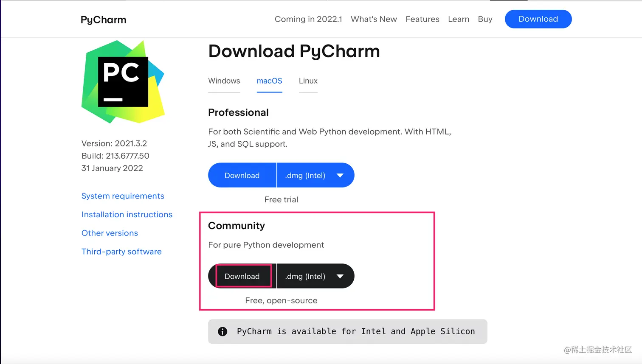Click the blue Download button in the header
This screenshot has height=364, width=642.
coord(538,19)
